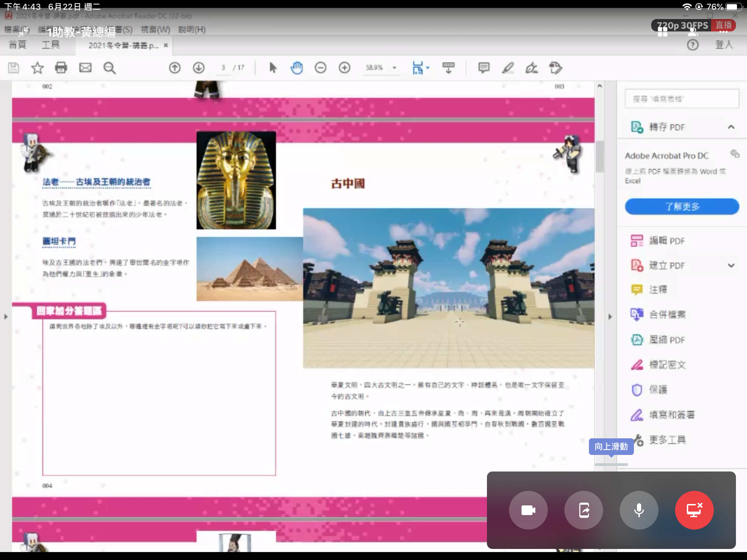Toggle the camera video button

pyautogui.click(x=528, y=510)
